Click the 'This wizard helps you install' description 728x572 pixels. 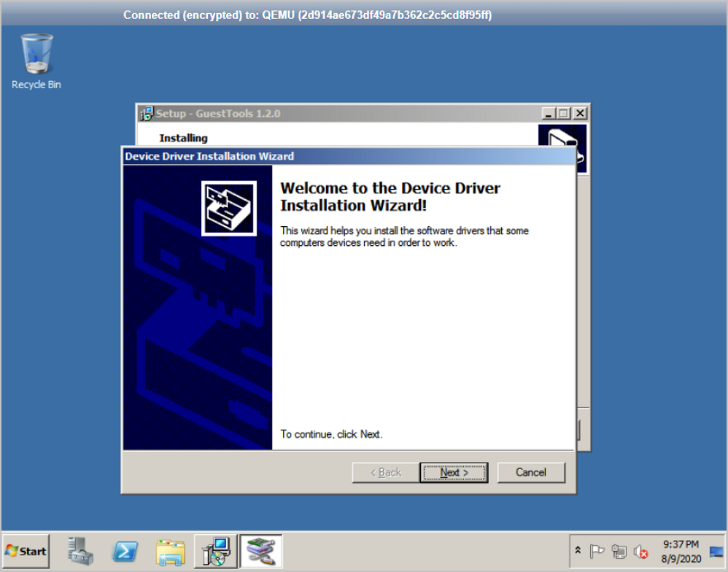(x=404, y=237)
